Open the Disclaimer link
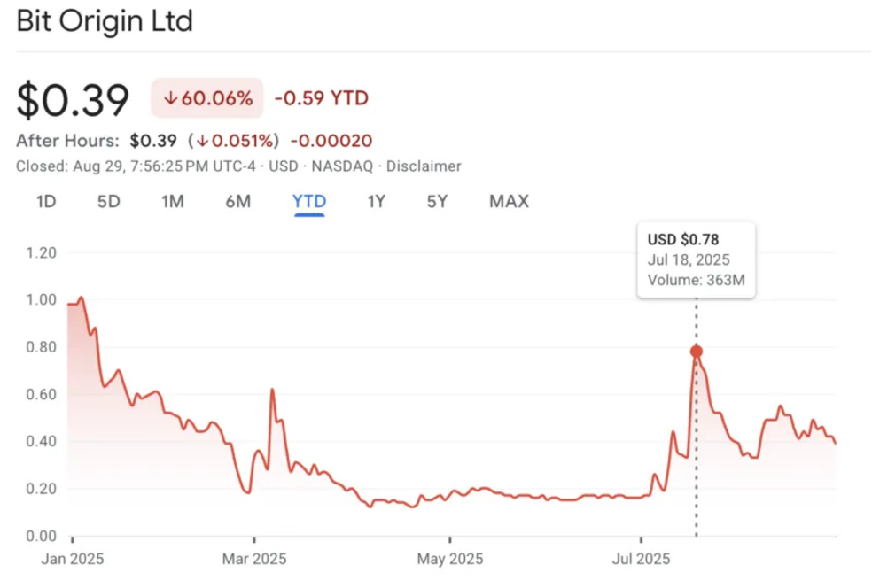The height and width of the screenshot is (588, 872). [x=424, y=166]
